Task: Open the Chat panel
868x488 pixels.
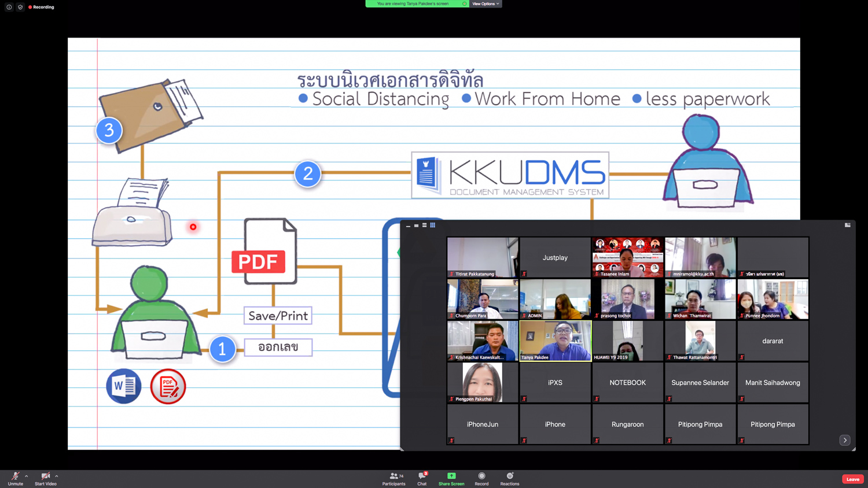Action: click(422, 479)
